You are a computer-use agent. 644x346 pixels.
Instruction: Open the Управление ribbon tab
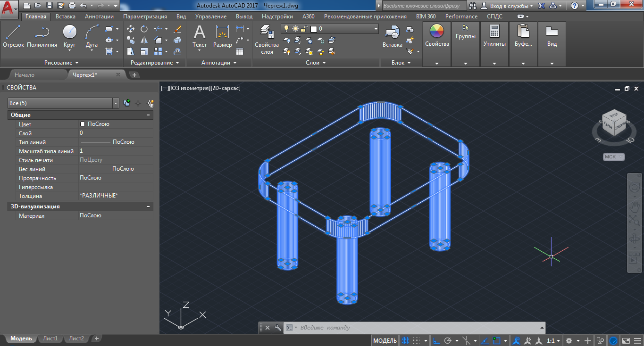click(x=210, y=16)
